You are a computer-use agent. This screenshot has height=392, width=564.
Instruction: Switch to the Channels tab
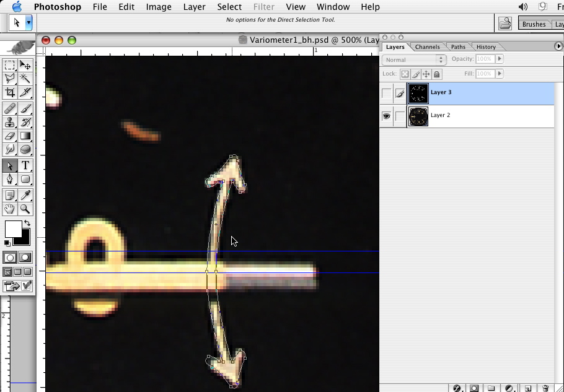pyautogui.click(x=427, y=47)
